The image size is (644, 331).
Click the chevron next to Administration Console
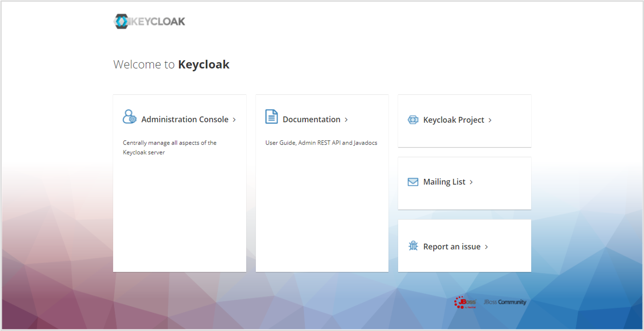coord(234,120)
